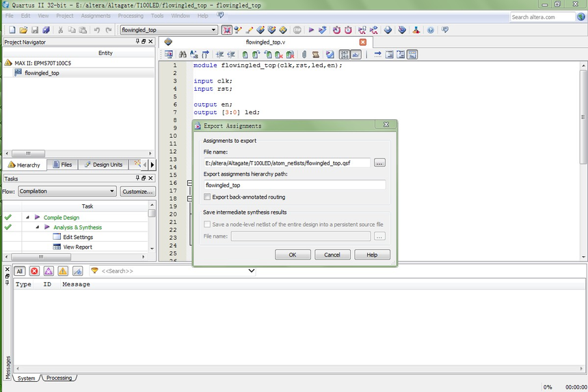
Task: Click the Stop Processing toolbar icon
Action: coord(297,30)
